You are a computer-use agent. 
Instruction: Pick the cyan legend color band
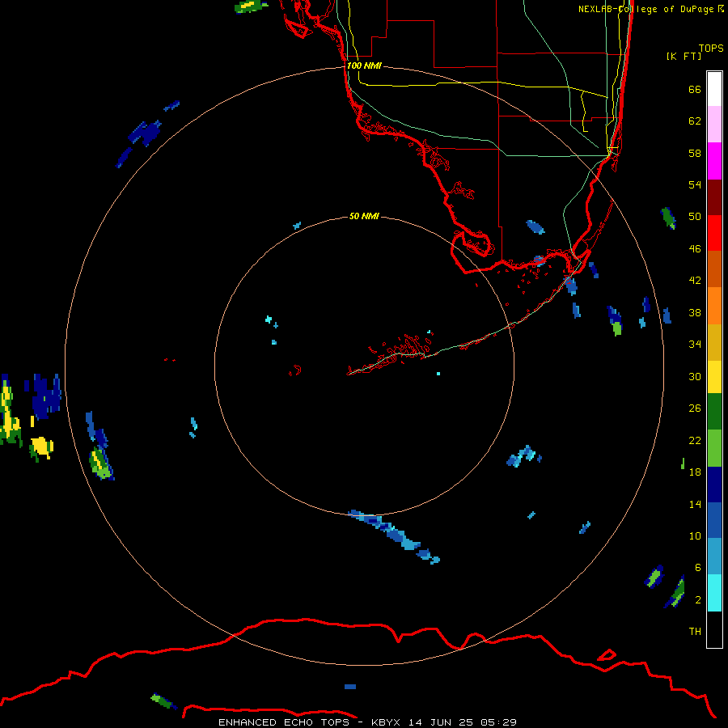714,593
